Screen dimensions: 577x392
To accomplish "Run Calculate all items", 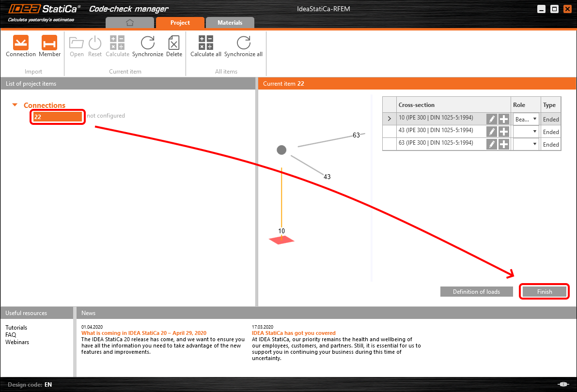I will 206,46.
